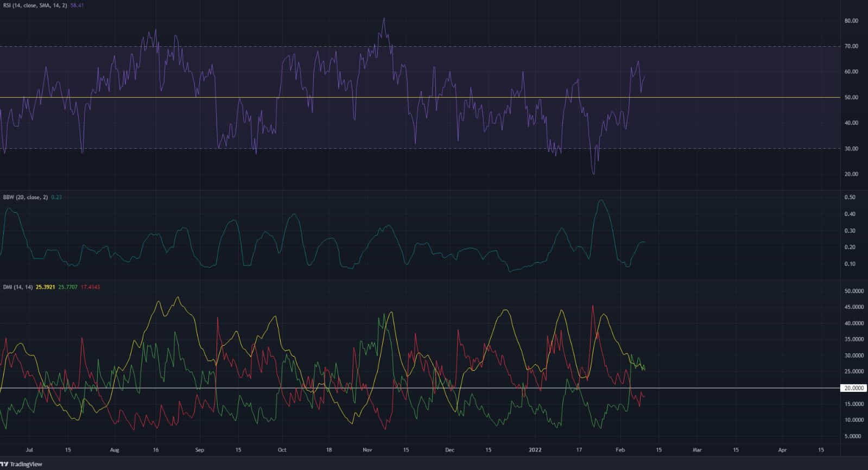Click the Dec date on time axis
868x470 pixels.
(x=449, y=450)
